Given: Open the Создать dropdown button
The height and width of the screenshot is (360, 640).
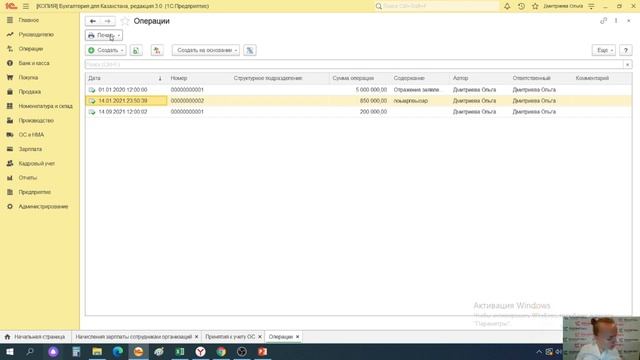Looking at the screenshot, I should (x=106, y=50).
